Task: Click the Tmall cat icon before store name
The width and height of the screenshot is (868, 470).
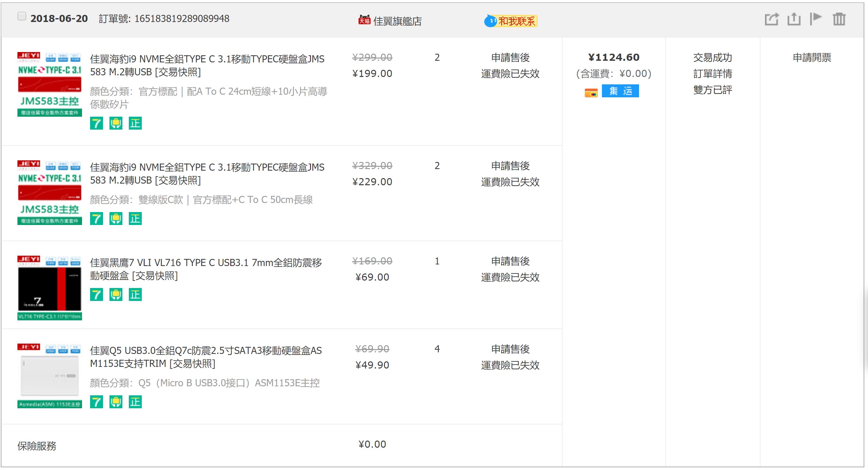Action: (x=364, y=20)
